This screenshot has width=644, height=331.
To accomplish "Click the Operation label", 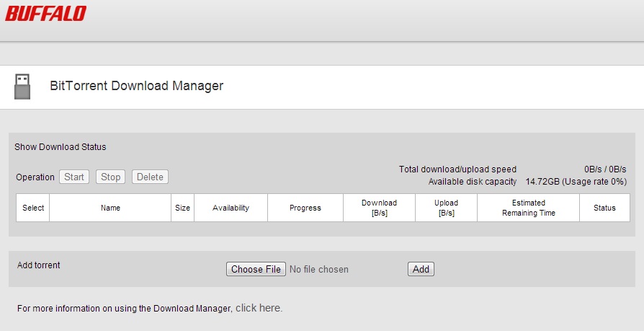I will coord(35,177).
